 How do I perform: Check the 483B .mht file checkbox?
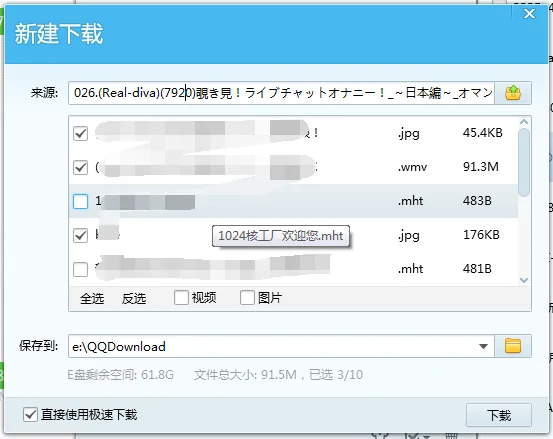(x=80, y=202)
